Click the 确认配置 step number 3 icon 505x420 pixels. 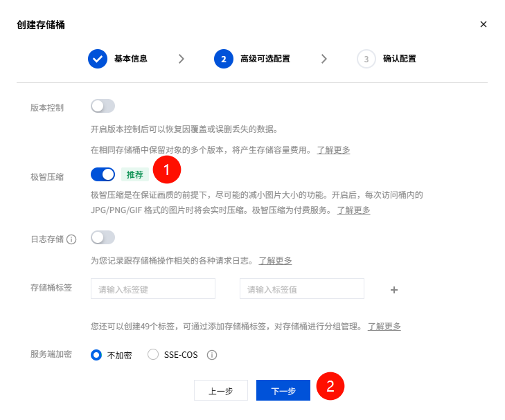coord(366,59)
